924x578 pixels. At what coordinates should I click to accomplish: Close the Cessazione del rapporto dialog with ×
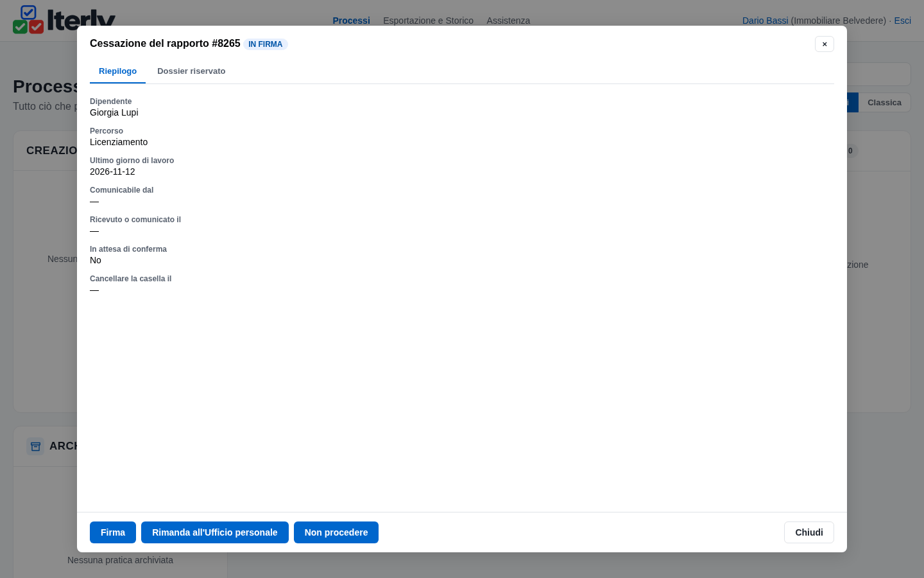pyautogui.click(x=825, y=44)
